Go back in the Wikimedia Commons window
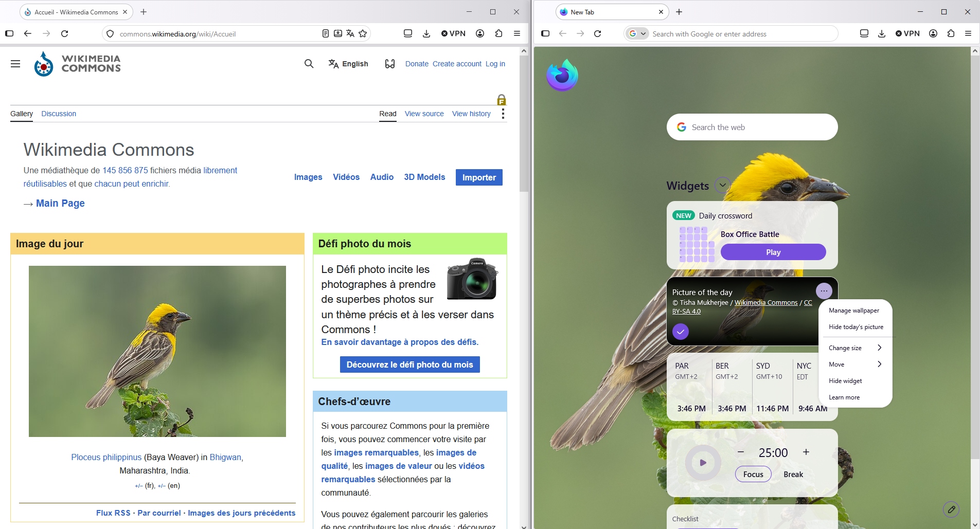The height and width of the screenshot is (529, 980). 28,33
